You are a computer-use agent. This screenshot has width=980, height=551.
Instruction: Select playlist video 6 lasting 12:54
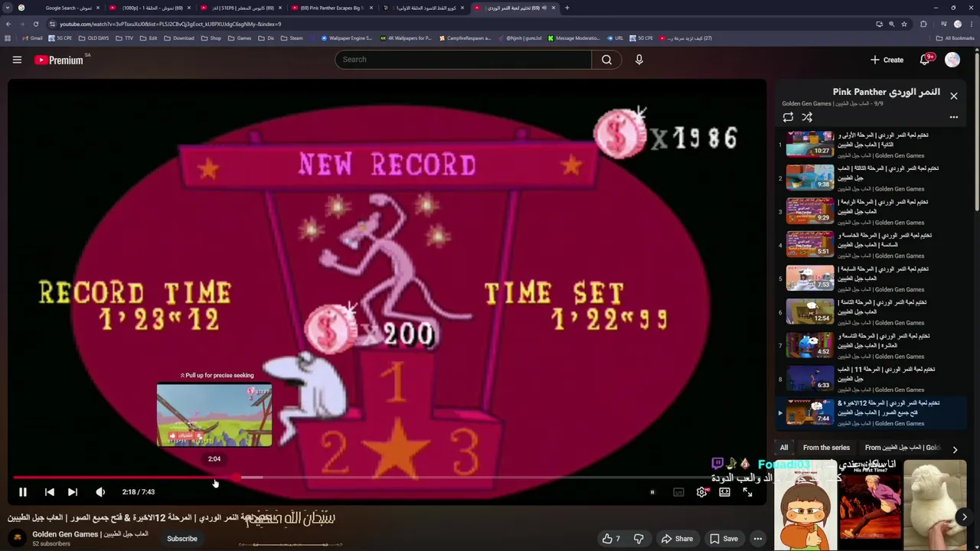point(871,311)
